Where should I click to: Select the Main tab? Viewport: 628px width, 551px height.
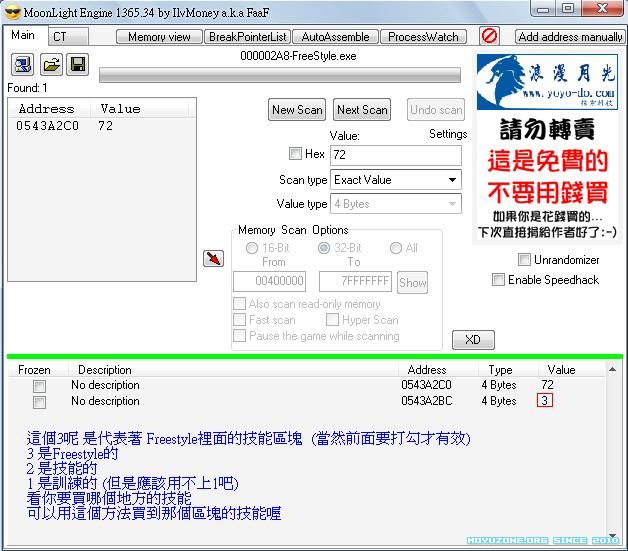click(23, 36)
